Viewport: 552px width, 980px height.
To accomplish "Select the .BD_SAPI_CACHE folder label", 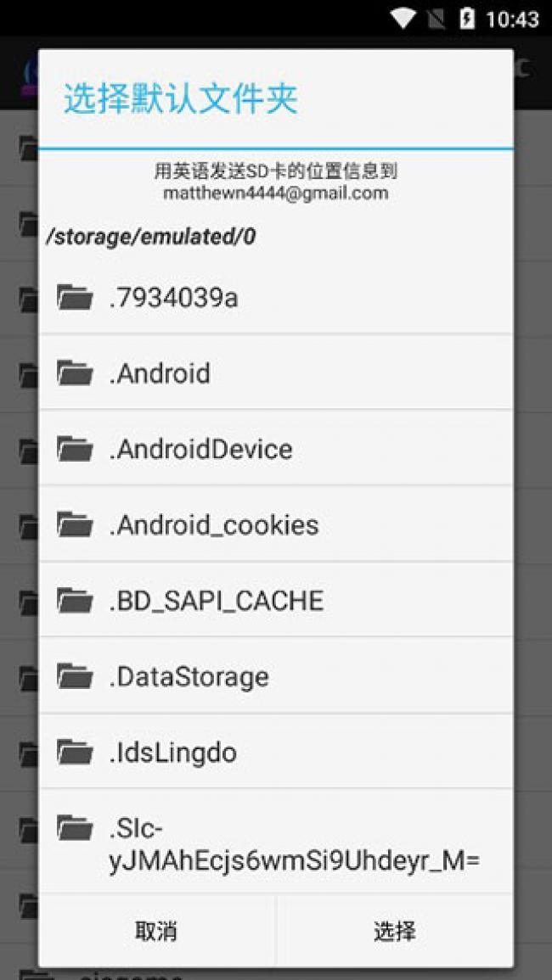I will [x=217, y=601].
